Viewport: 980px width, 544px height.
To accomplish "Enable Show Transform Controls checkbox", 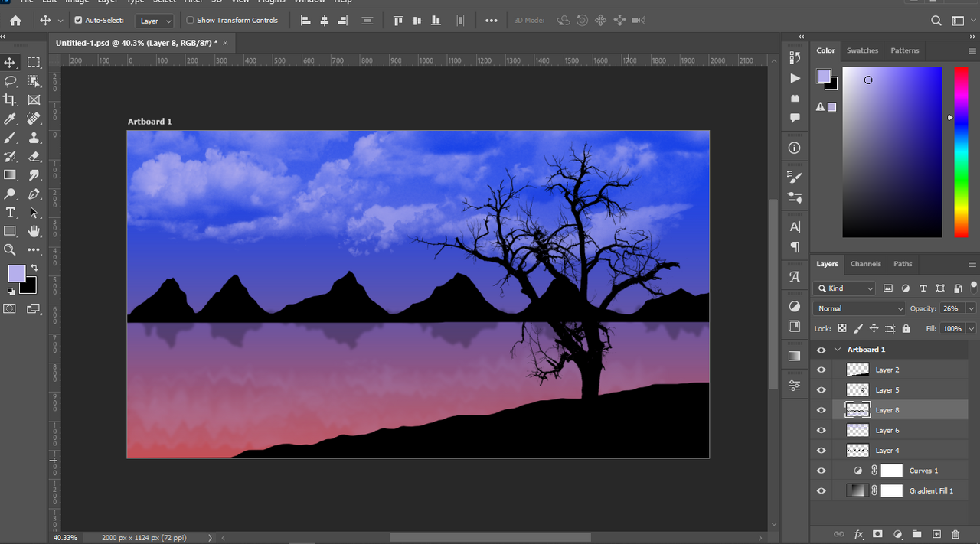I will [x=191, y=21].
